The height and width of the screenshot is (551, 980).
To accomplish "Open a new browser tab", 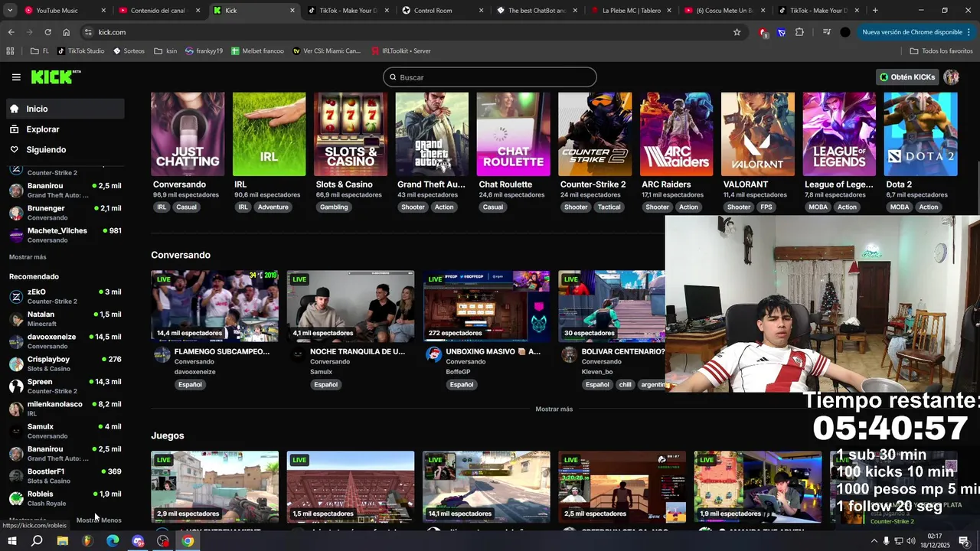I will coord(875,11).
